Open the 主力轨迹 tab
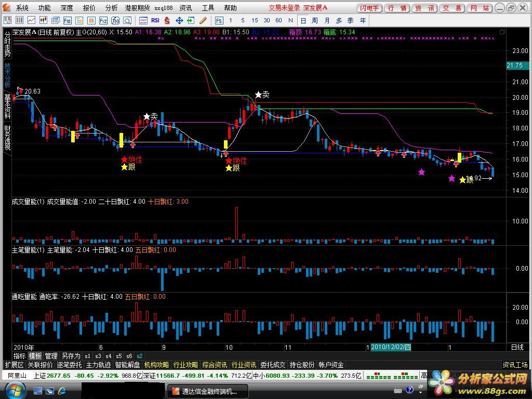The width and height of the screenshot is (532, 399). tap(98, 365)
